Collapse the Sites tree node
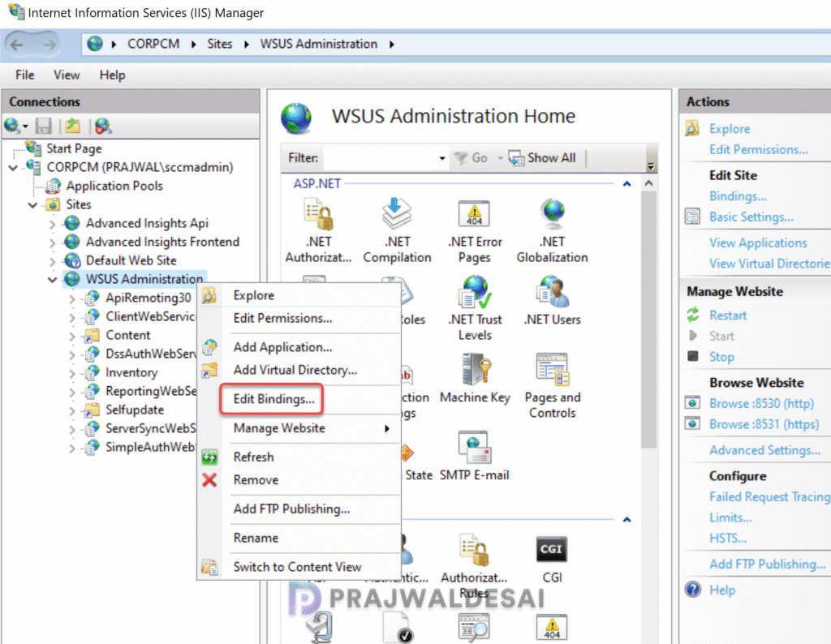831x644 pixels. tap(32, 204)
